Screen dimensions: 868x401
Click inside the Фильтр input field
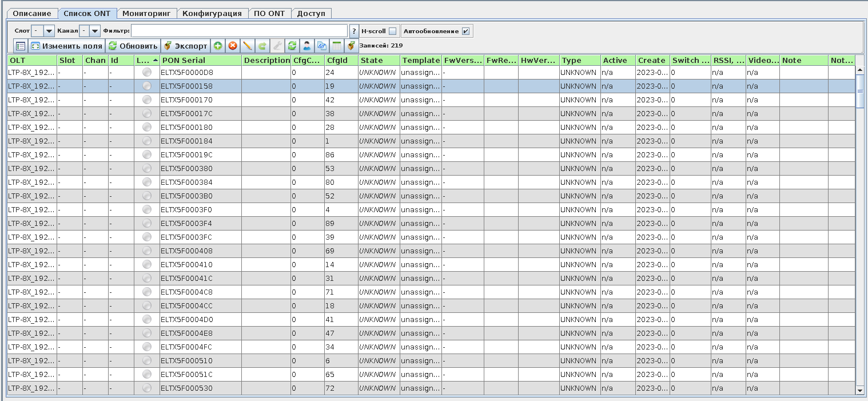pos(239,31)
